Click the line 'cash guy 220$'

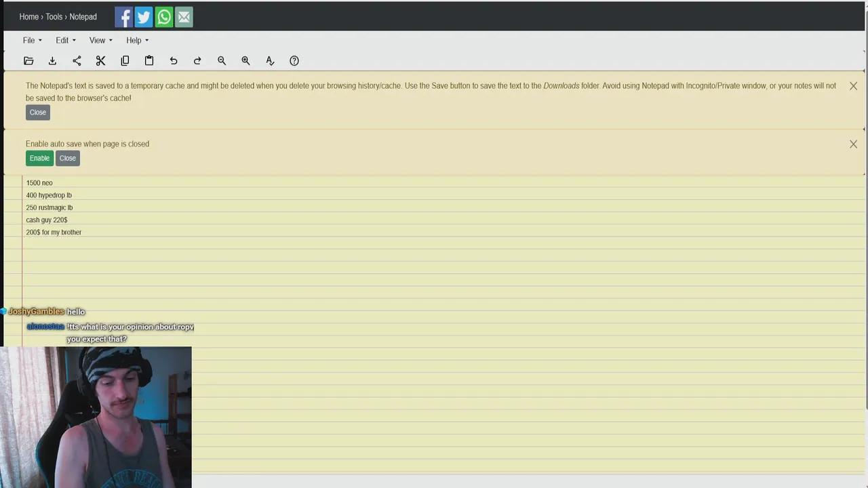(47, 220)
